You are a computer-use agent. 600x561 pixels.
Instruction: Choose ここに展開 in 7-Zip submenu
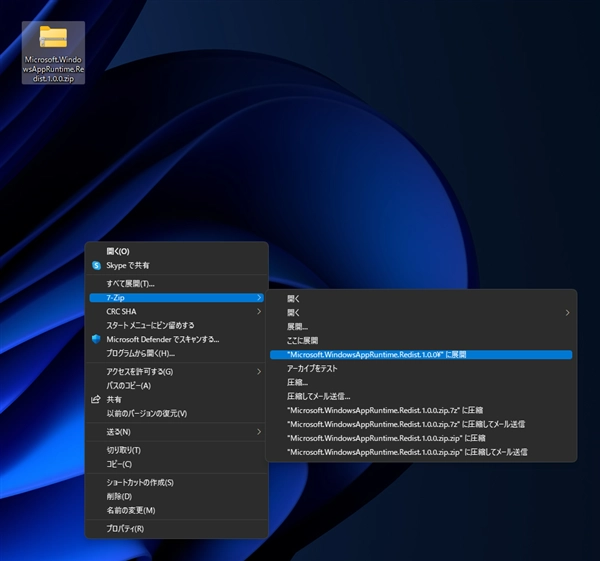tap(421, 341)
